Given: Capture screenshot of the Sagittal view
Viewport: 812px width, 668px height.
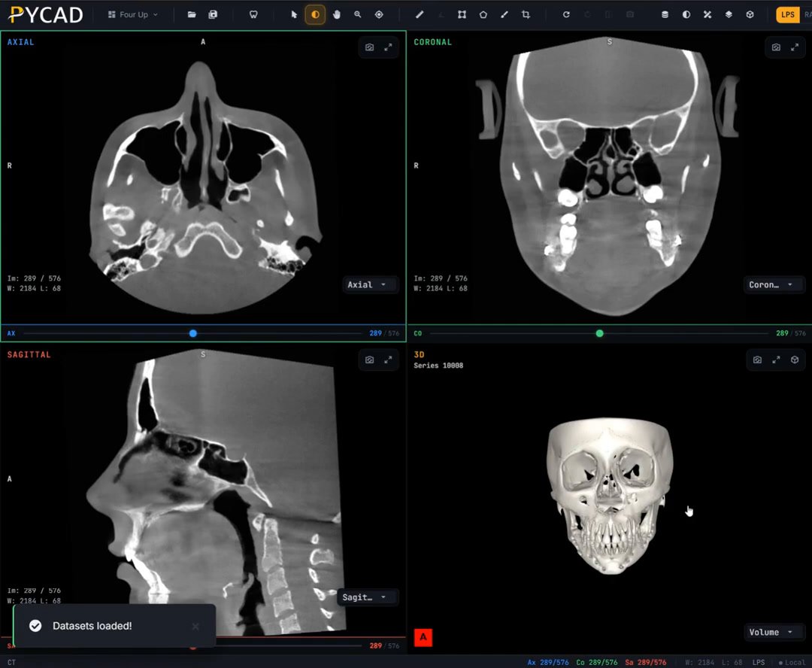Looking at the screenshot, I should (369, 360).
